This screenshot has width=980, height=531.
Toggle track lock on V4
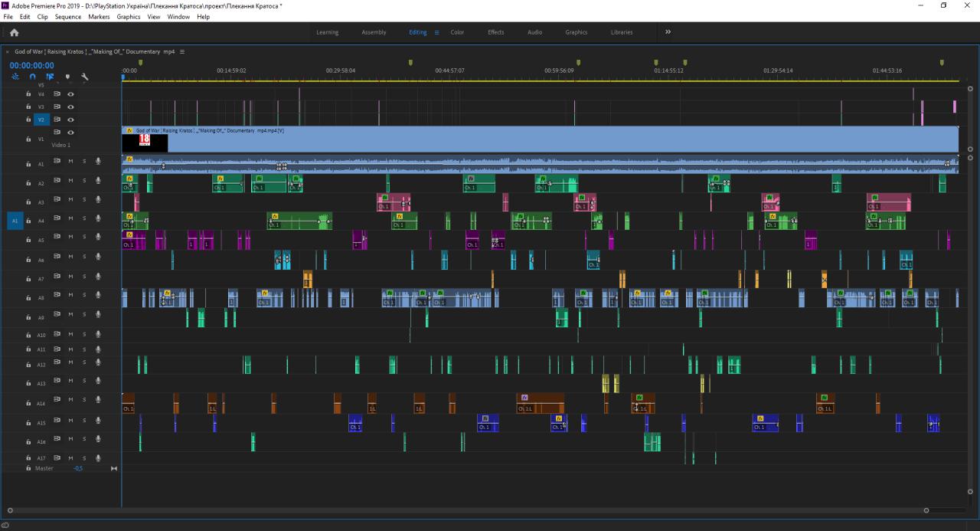coord(29,94)
